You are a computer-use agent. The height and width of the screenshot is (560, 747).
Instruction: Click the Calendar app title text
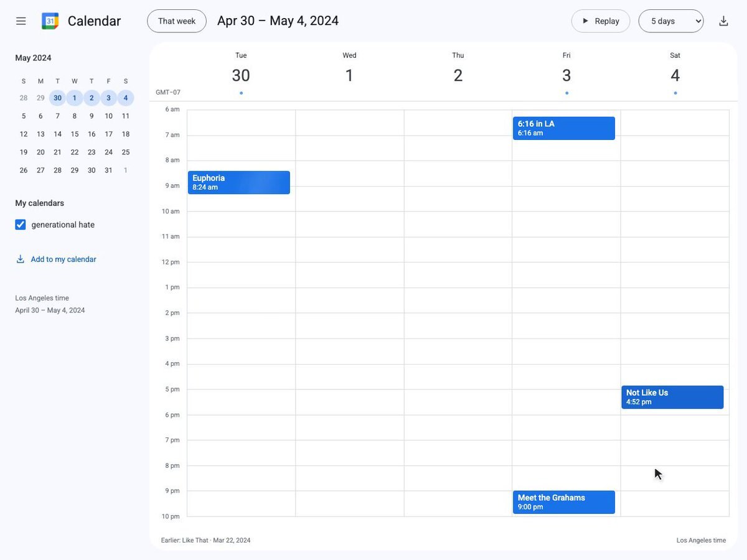(94, 21)
